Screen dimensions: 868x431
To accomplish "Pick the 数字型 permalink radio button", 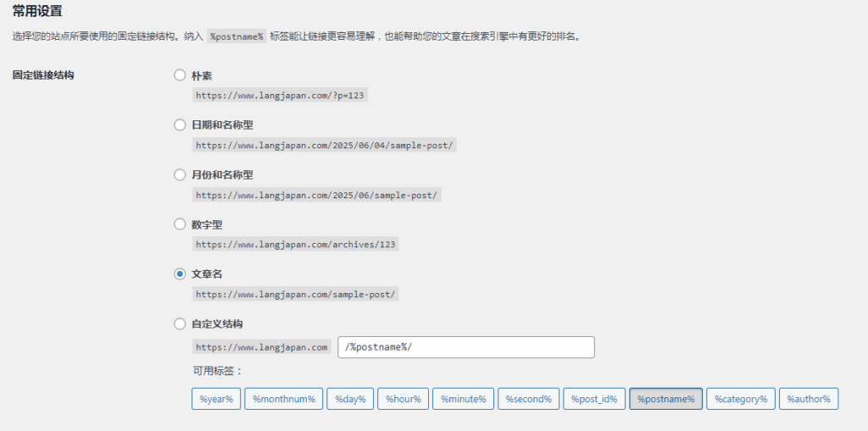I will tap(180, 224).
